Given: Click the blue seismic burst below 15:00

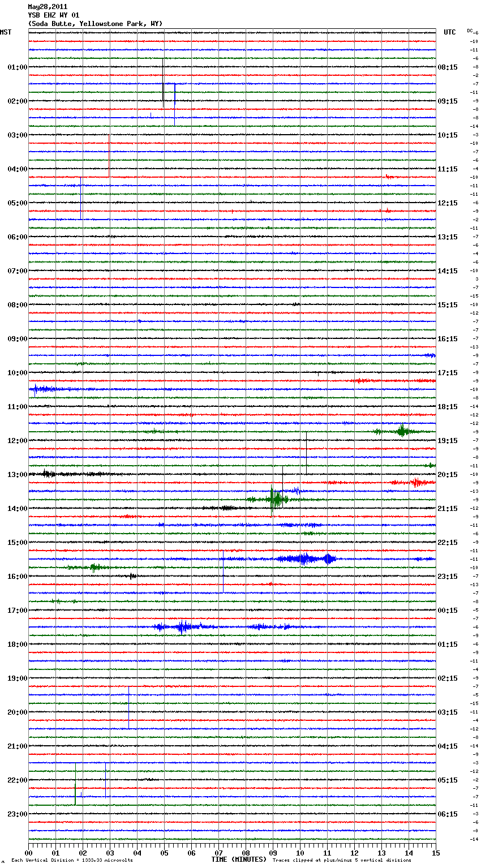Looking at the screenshot, I should (307, 559).
